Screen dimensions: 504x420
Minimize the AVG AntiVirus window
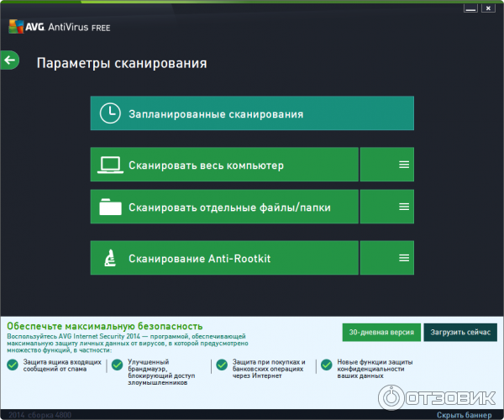coord(472,8)
